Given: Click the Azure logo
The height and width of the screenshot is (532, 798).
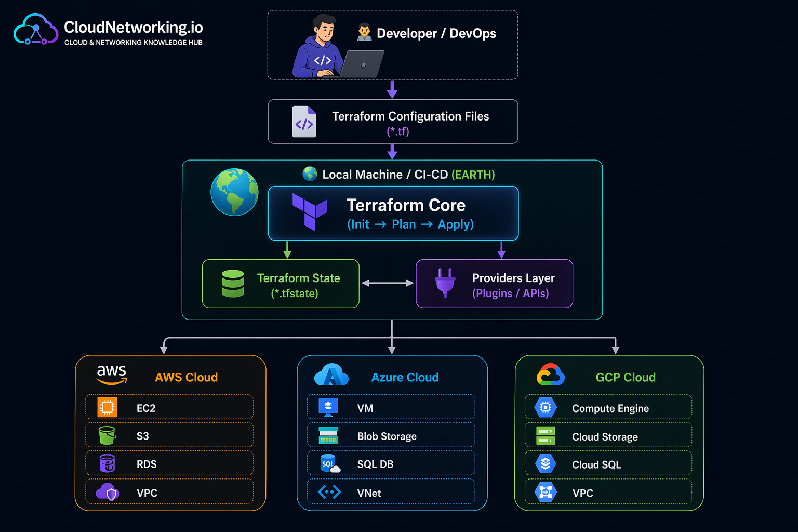Looking at the screenshot, I should pyautogui.click(x=331, y=375).
